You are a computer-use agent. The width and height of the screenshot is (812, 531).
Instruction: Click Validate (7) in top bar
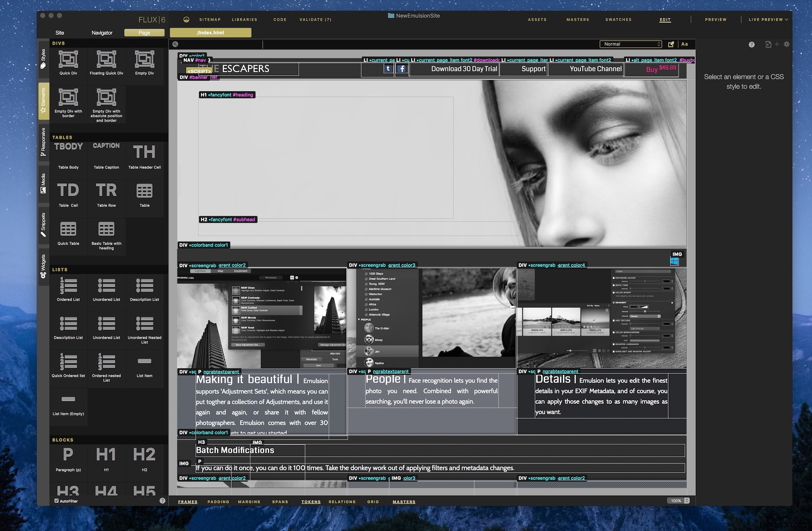pyautogui.click(x=315, y=19)
